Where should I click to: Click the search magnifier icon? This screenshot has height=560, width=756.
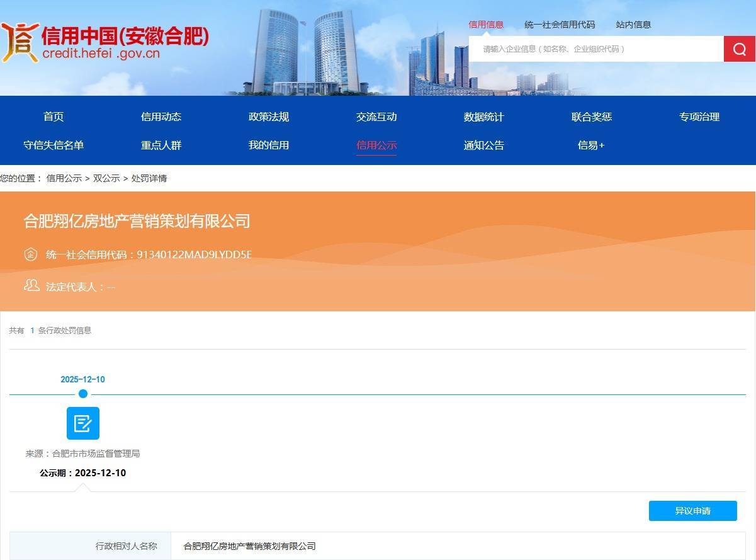[x=739, y=49]
